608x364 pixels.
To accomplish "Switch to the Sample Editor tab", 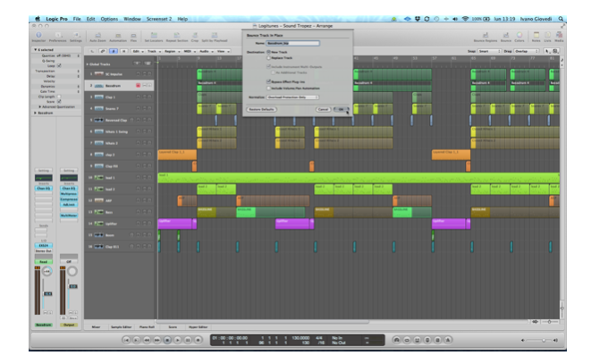I will point(121,326).
